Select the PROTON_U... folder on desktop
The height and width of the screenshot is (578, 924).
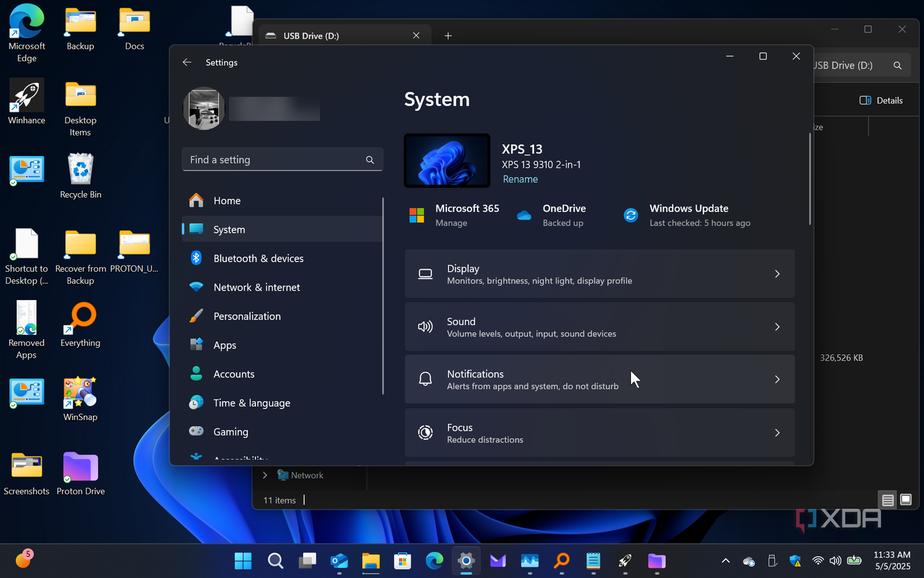click(134, 251)
